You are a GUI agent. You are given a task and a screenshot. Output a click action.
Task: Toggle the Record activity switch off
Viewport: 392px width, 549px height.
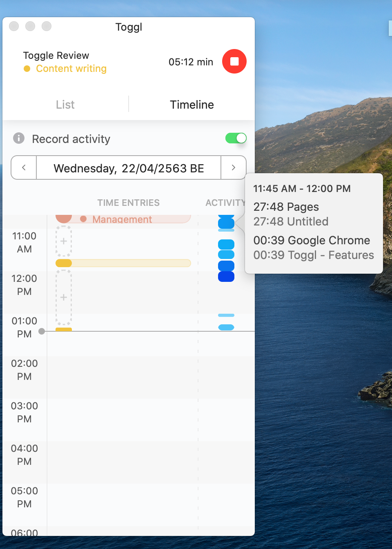tap(236, 138)
